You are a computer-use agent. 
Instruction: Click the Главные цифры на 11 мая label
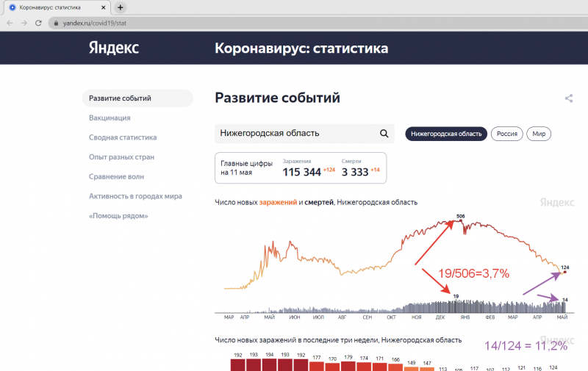click(x=246, y=168)
